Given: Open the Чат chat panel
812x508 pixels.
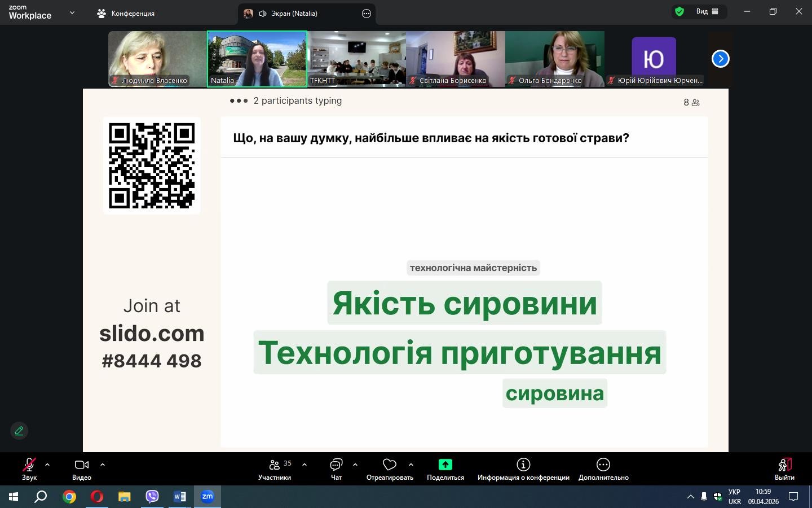Looking at the screenshot, I should pos(336,468).
